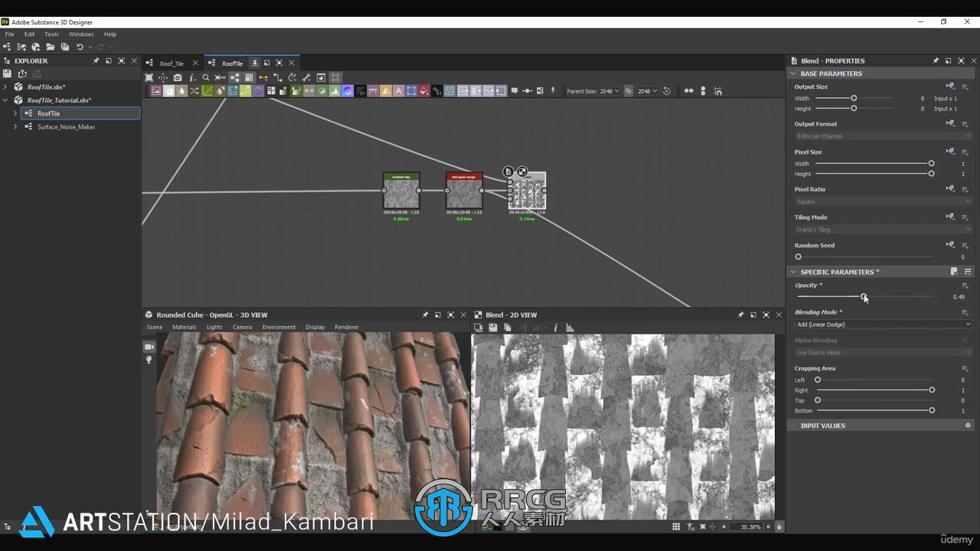The height and width of the screenshot is (551, 980).
Task: Fit graph to view with frame icon
Action: pyautogui.click(x=149, y=77)
